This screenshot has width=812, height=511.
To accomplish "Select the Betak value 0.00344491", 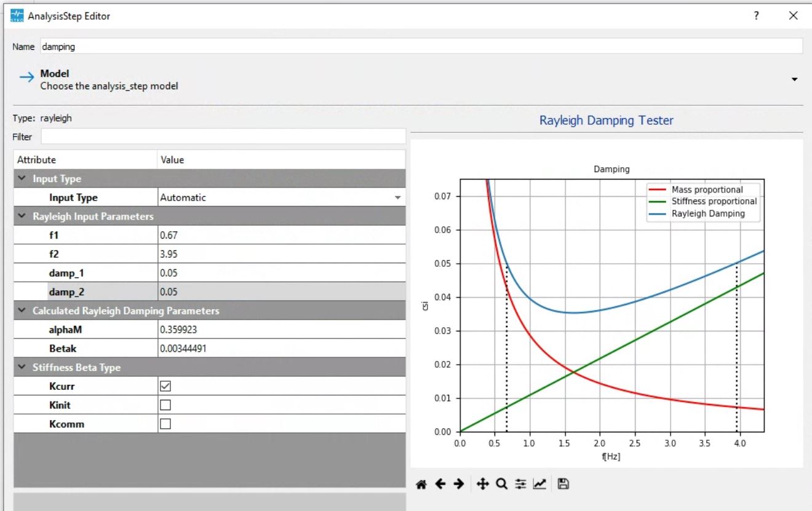I will click(281, 348).
